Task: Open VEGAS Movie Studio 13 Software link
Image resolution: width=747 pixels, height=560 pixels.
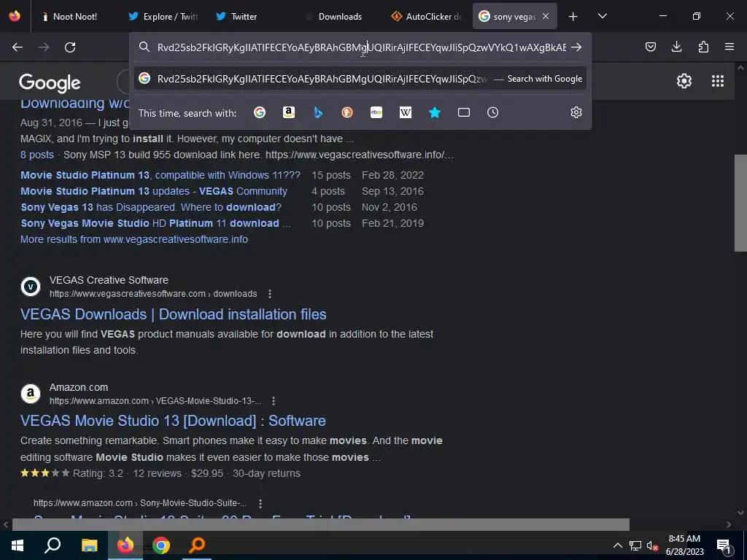Action: pyautogui.click(x=173, y=421)
